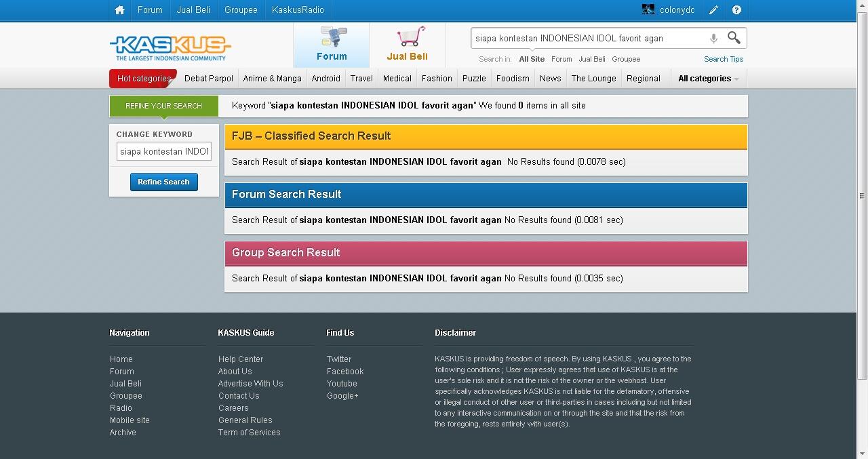Open the Forum tab with chat icon
The height and width of the screenshot is (459, 868).
click(332, 45)
